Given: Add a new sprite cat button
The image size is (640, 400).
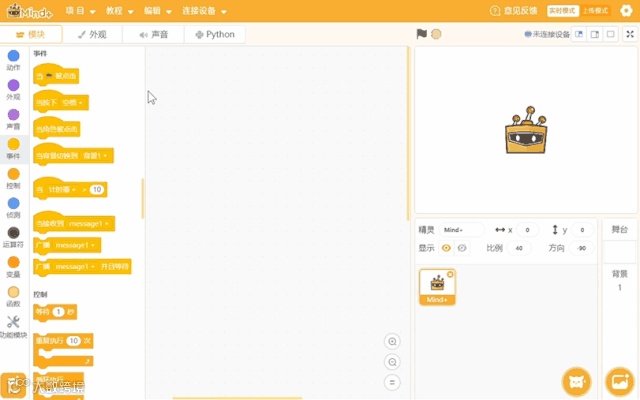Looking at the screenshot, I should pyautogui.click(x=576, y=382).
